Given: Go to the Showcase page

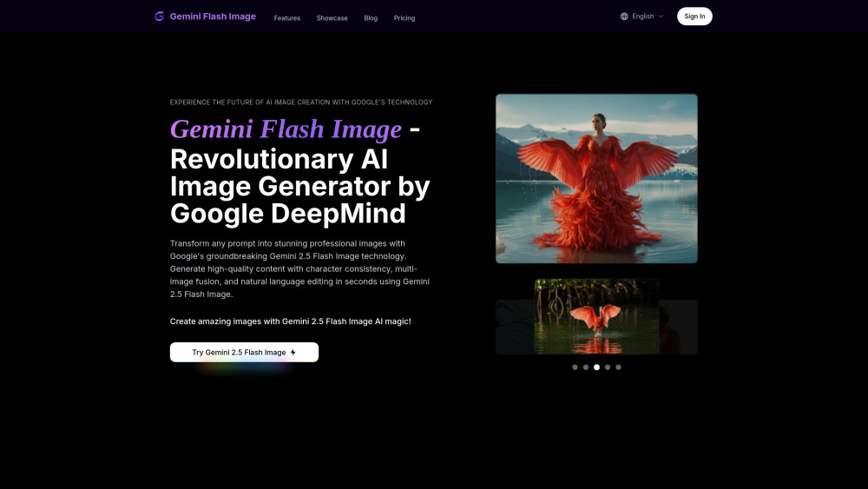Looking at the screenshot, I should (x=332, y=17).
